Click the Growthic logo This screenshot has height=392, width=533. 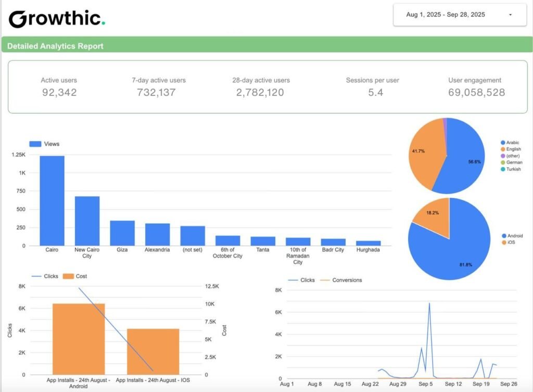(57, 19)
